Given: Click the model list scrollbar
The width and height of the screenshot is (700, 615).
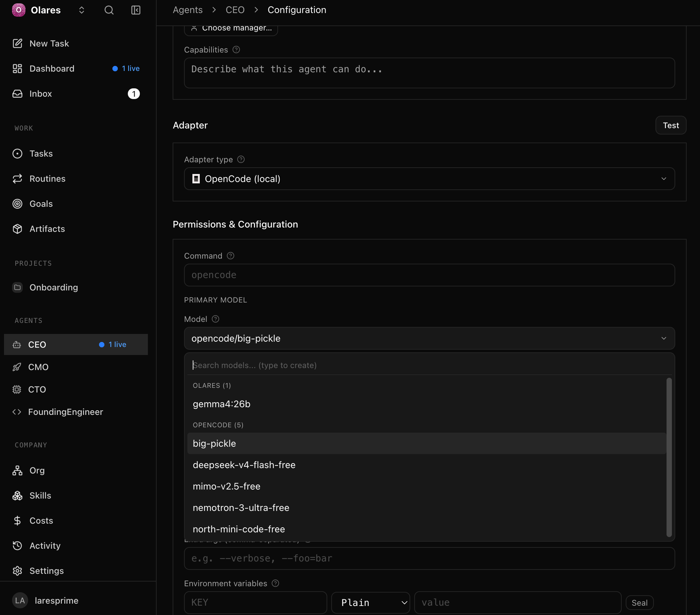Looking at the screenshot, I should pyautogui.click(x=669, y=457).
